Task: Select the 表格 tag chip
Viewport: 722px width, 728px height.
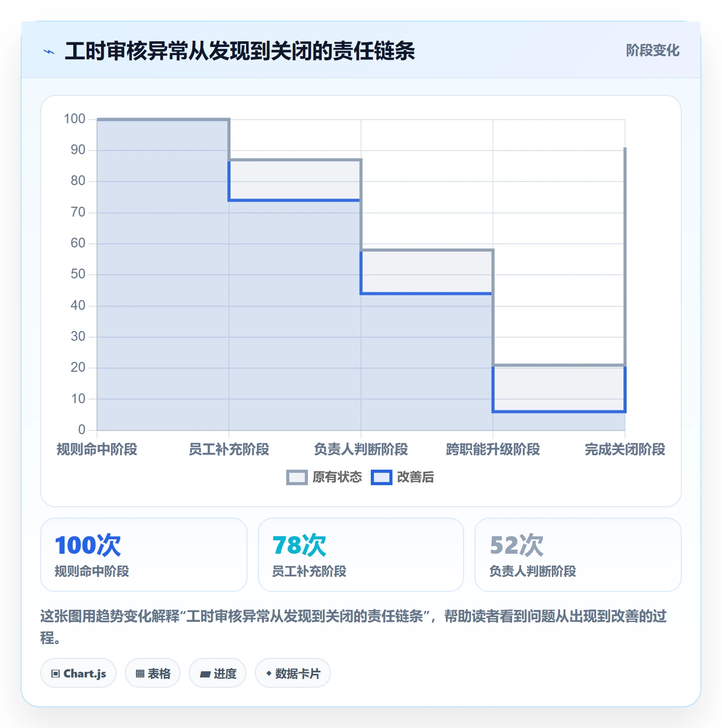Action: [153, 673]
